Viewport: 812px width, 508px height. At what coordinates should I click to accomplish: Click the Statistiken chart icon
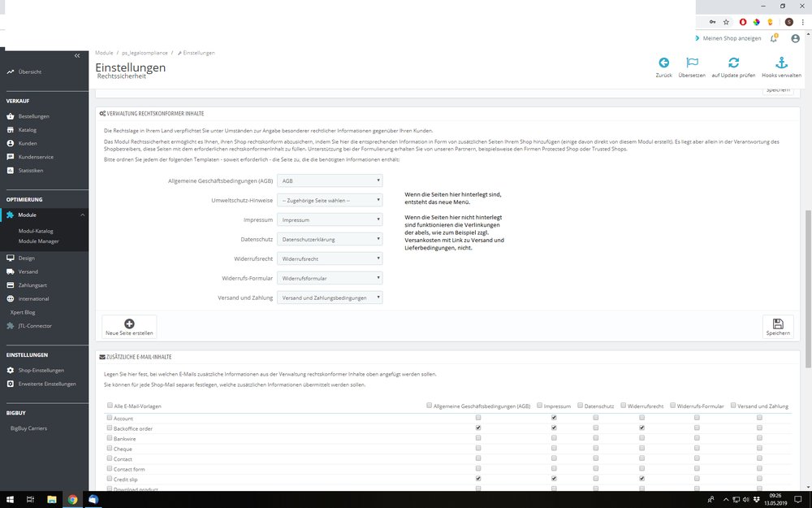pos(11,170)
